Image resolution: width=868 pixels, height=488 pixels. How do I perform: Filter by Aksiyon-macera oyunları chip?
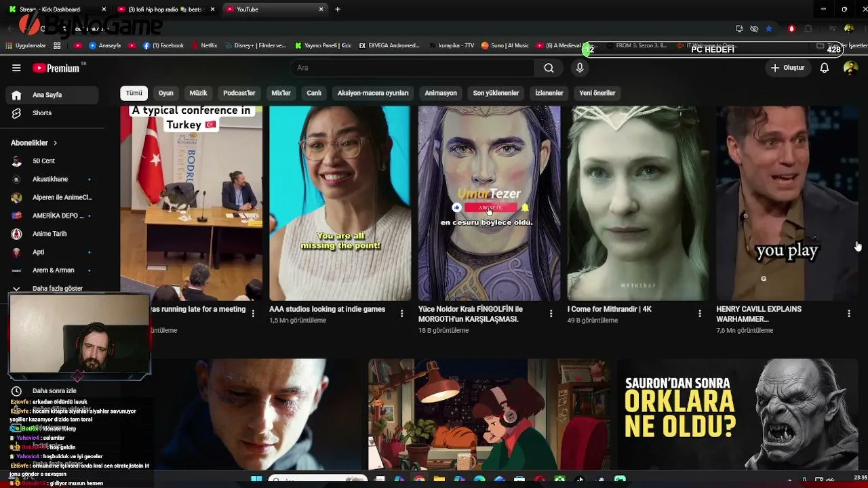(373, 93)
